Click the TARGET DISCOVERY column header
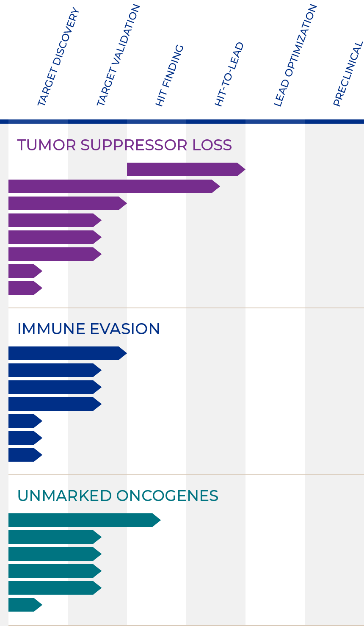This screenshot has height=626, width=364. coord(58,57)
